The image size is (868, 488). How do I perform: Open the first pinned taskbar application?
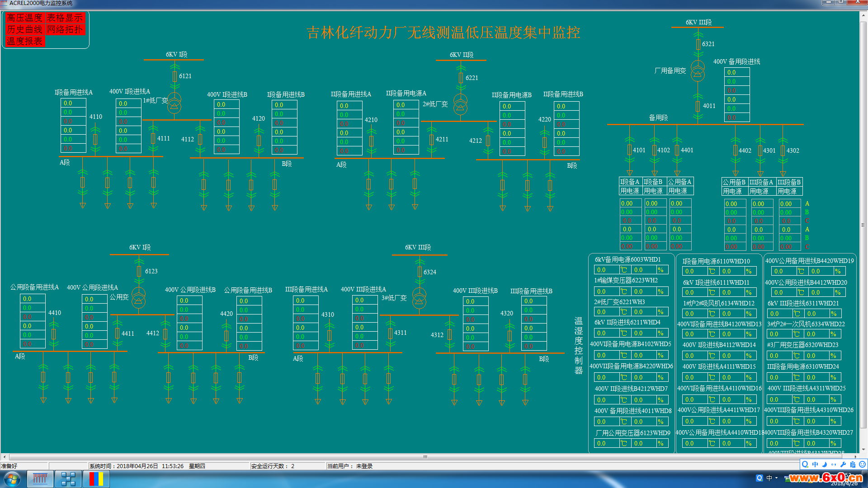40,479
